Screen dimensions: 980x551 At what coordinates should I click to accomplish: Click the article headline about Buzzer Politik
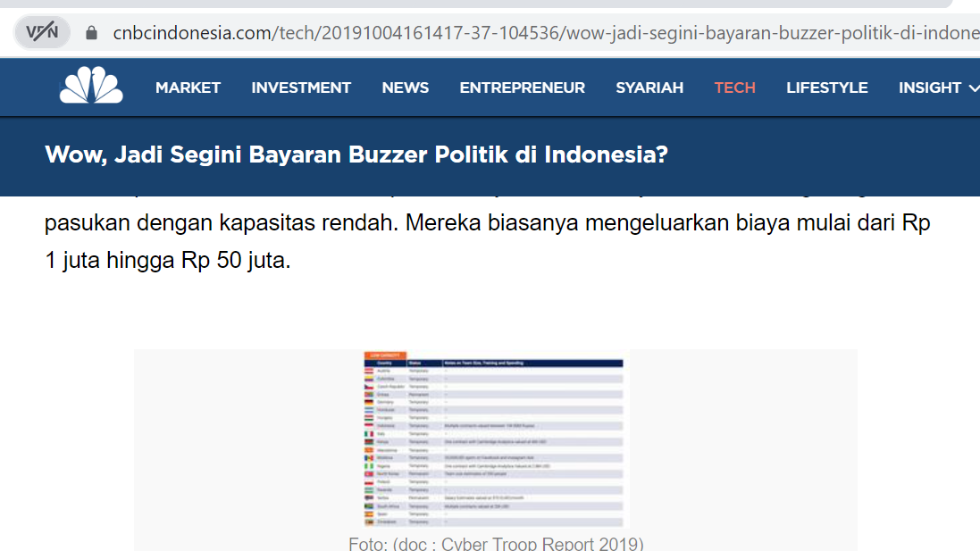[356, 155]
